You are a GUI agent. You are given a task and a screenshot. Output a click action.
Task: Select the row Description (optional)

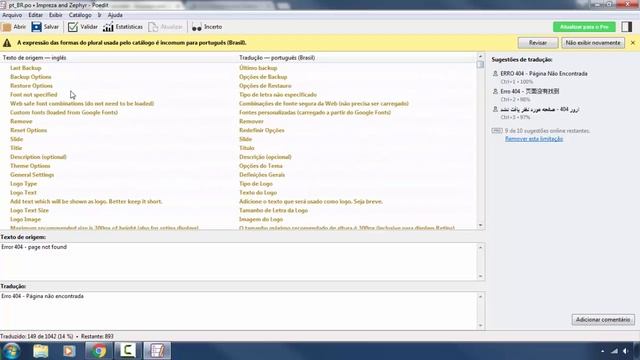(x=238, y=157)
